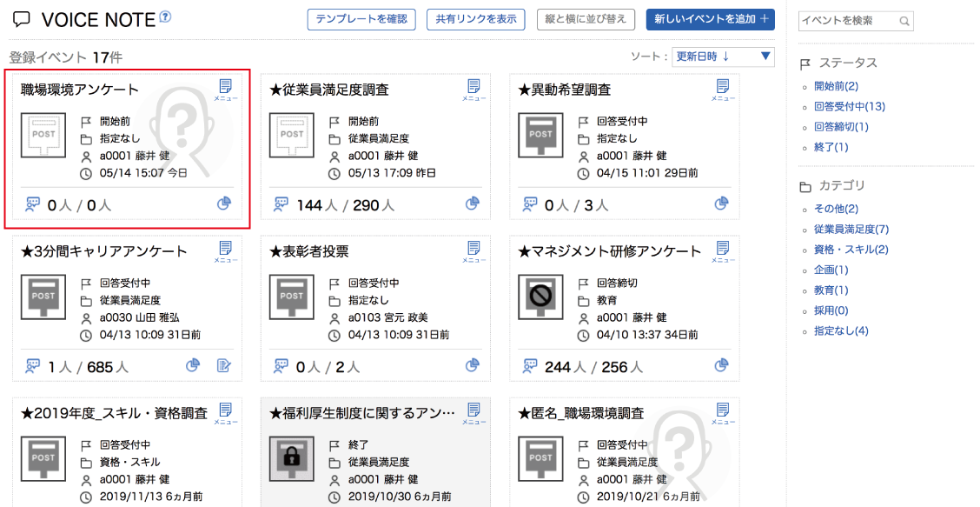Click 共有リンクを表示 button
The image size is (980, 507).
pos(475,19)
